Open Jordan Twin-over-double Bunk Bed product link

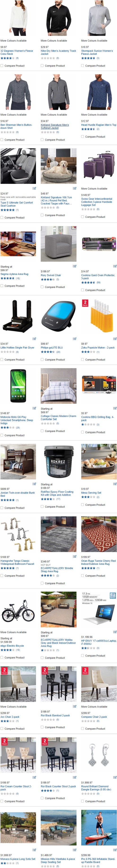point(18,494)
